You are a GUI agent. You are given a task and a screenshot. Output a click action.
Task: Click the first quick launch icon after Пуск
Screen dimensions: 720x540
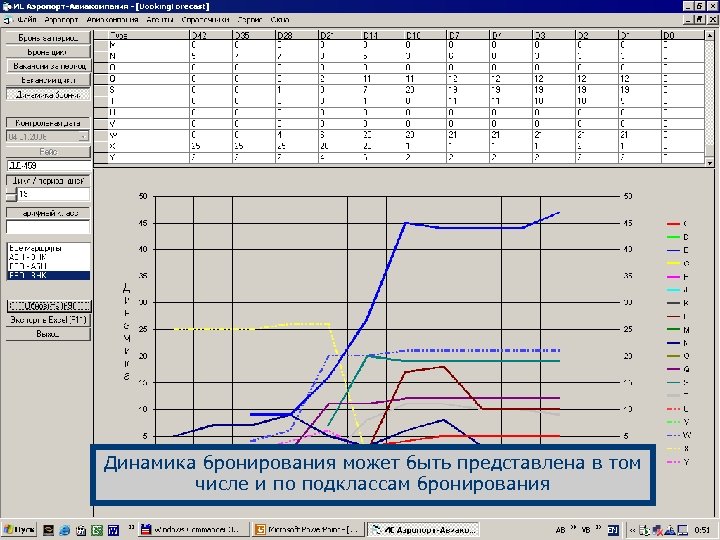click(48, 530)
